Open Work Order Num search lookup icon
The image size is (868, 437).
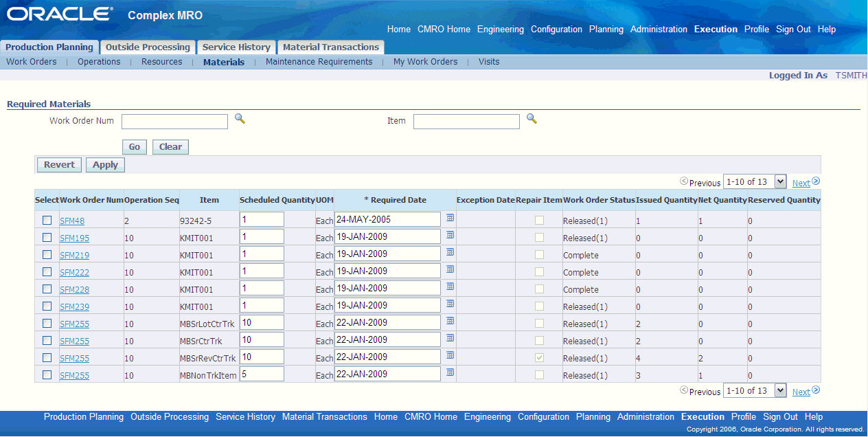point(240,119)
